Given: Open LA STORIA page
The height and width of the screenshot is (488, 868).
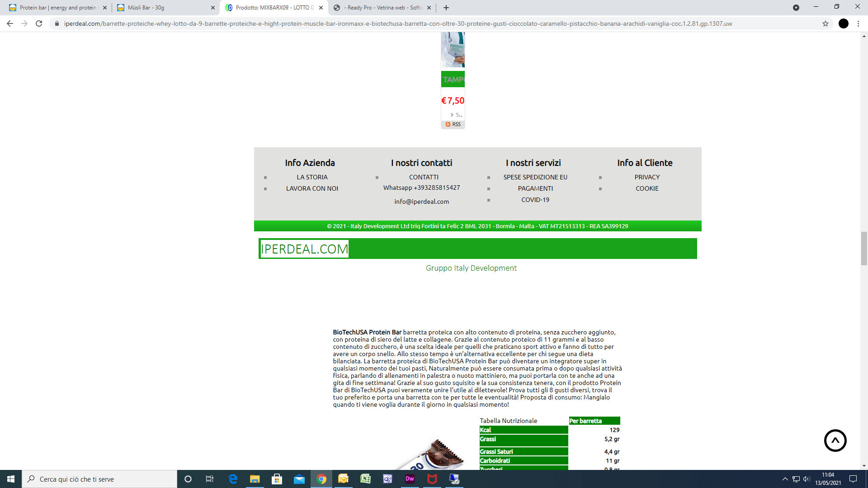Looking at the screenshot, I should coord(312,177).
